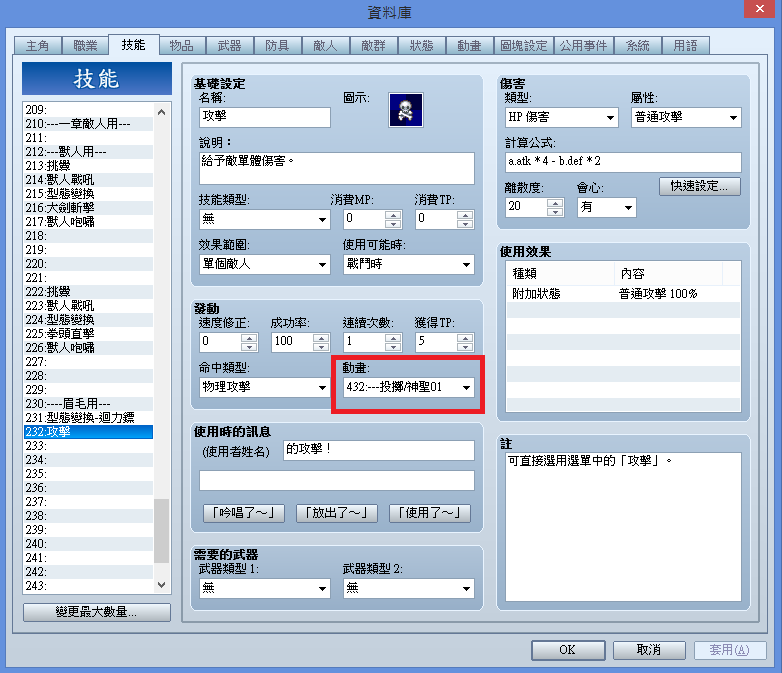Confirm with the OK button
Viewport: 782px width, 673px height.
(568, 650)
